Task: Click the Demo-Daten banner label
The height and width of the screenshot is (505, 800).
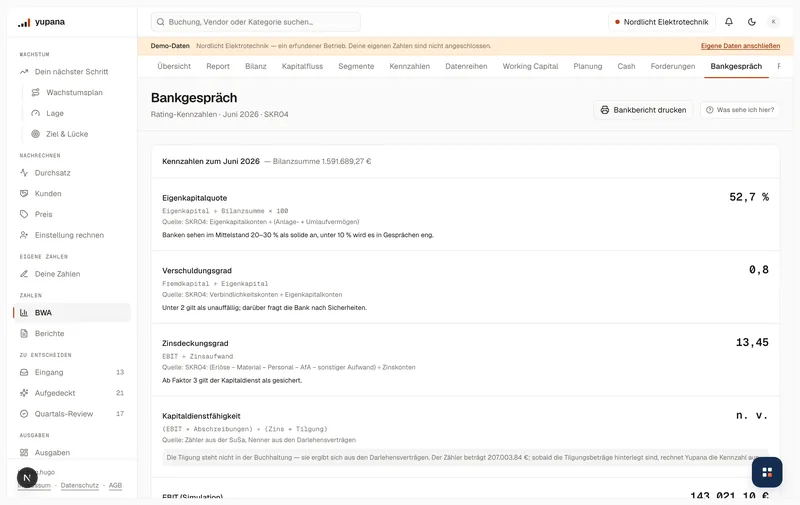Action: 170,46
